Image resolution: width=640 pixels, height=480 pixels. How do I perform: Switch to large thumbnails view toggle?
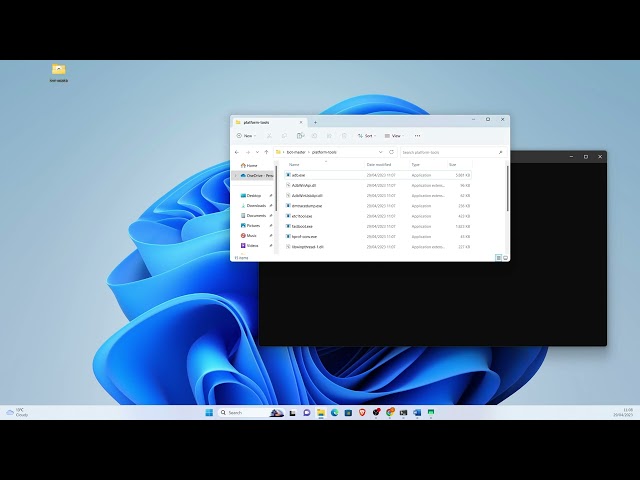(x=505, y=258)
